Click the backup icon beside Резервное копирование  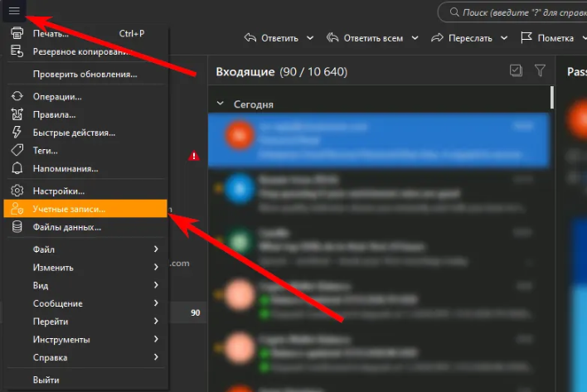[16, 51]
